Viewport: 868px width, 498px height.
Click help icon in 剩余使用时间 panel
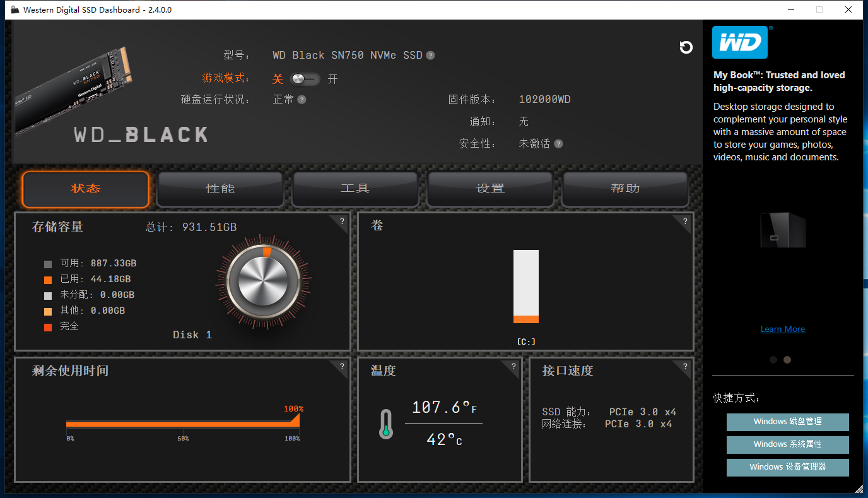(341, 367)
